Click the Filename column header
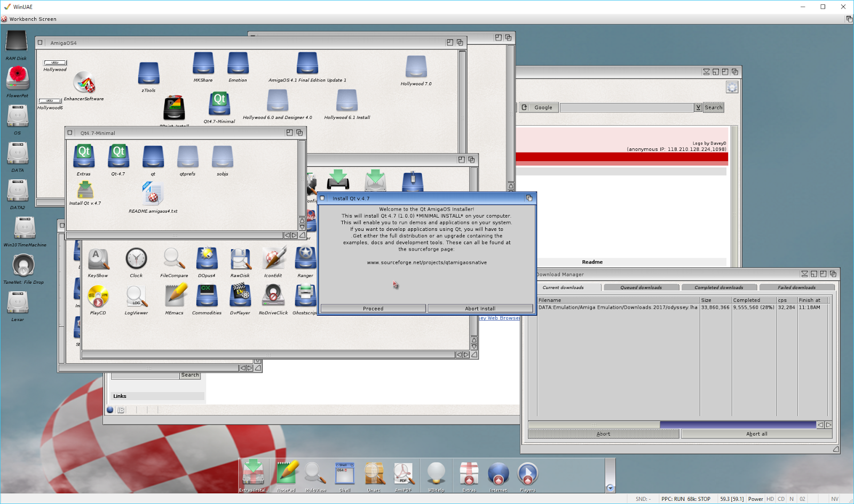Screen dimensions: 854x504 (x=618, y=300)
